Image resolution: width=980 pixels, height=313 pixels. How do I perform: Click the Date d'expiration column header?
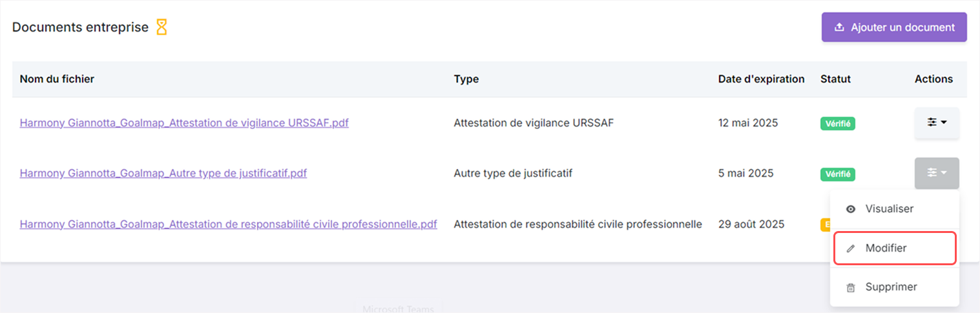[762, 79]
